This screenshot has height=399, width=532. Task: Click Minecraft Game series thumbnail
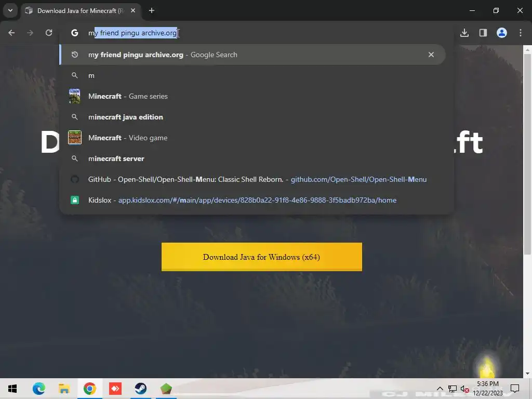tap(75, 96)
